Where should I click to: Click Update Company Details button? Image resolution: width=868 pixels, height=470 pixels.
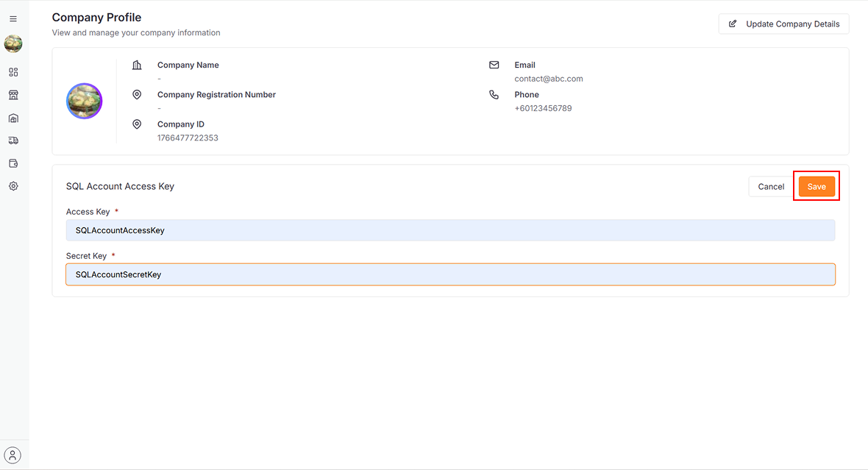[x=783, y=24]
